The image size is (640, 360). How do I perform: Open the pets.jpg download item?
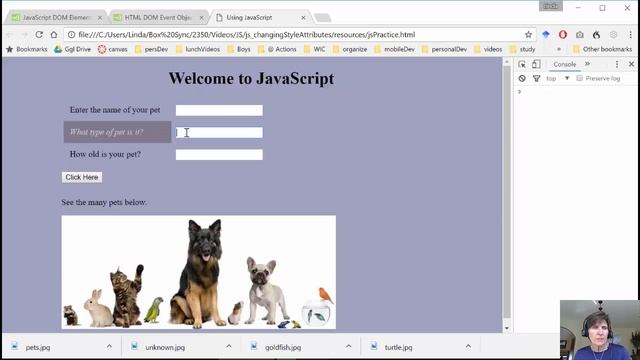[x=38, y=347]
